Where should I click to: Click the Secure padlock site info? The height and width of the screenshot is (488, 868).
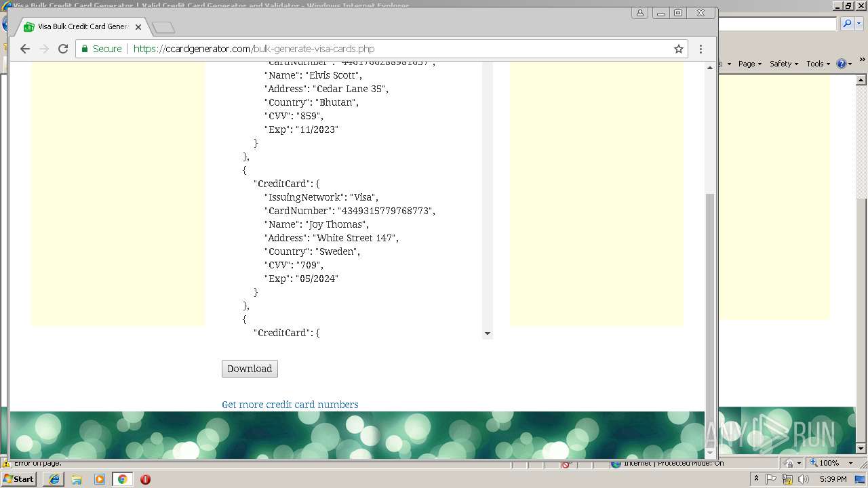(x=102, y=49)
